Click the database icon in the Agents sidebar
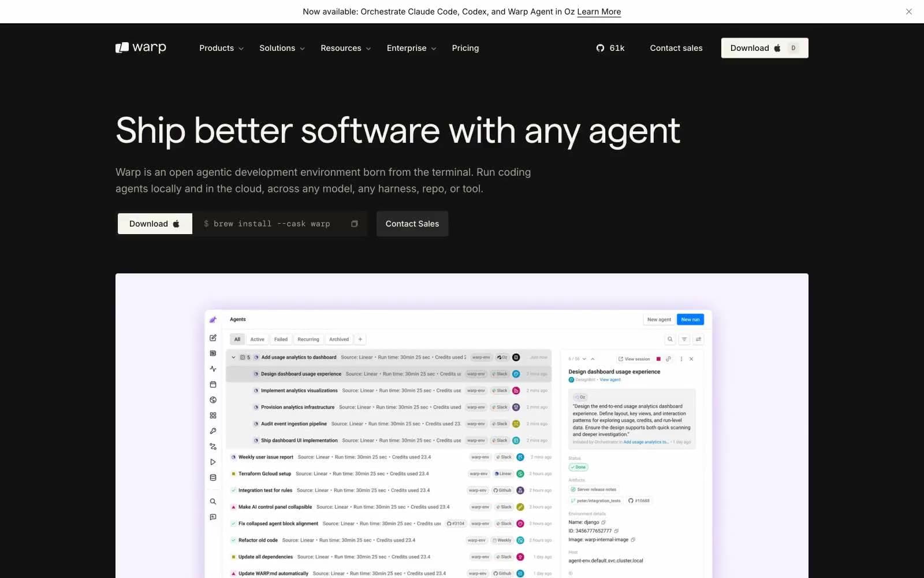 [213, 477]
